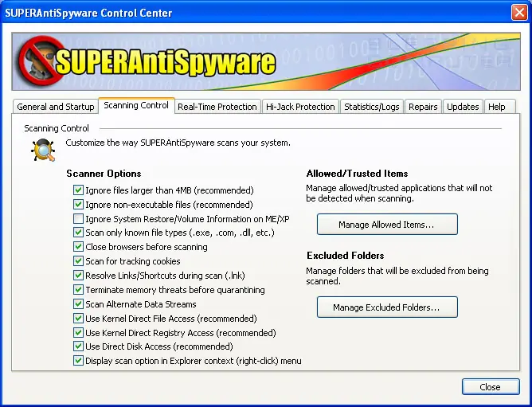Disable Close browsers before scanning
Screen dimensions: 532x407
(x=78, y=247)
